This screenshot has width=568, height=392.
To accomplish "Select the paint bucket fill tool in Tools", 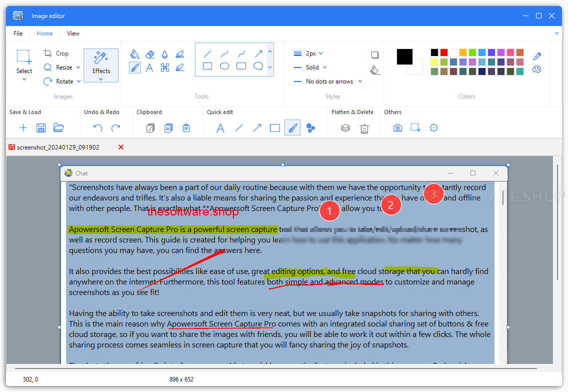I will point(135,54).
